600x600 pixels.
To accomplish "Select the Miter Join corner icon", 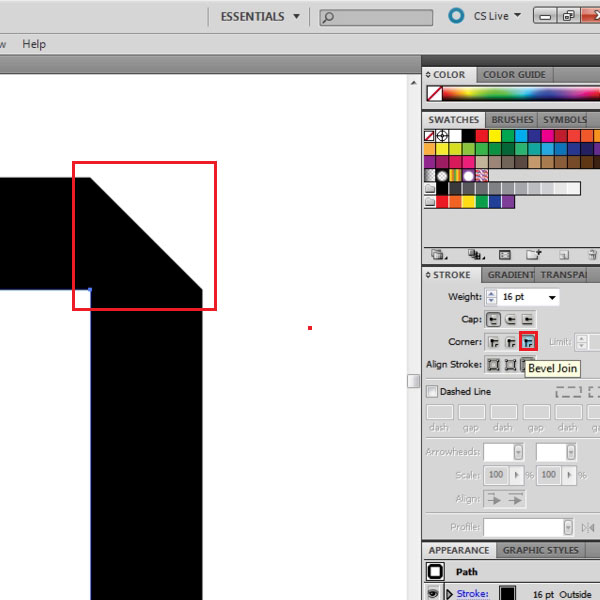I will pos(494,342).
